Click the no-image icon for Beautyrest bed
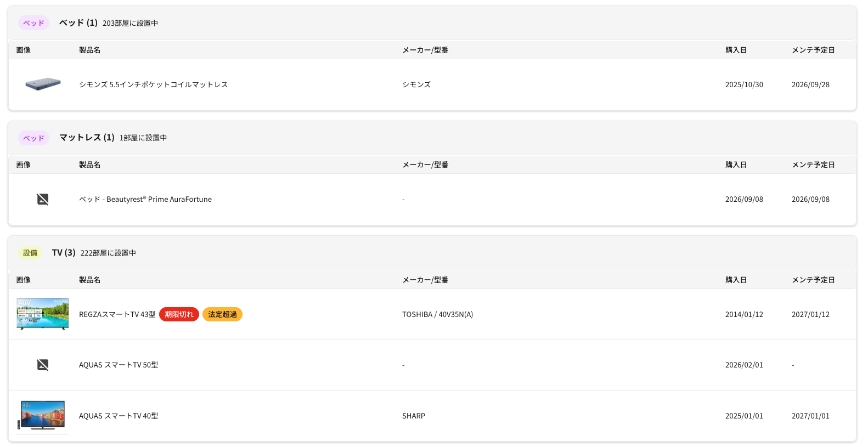This screenshot has width=868, height=447. coord(43,199)
